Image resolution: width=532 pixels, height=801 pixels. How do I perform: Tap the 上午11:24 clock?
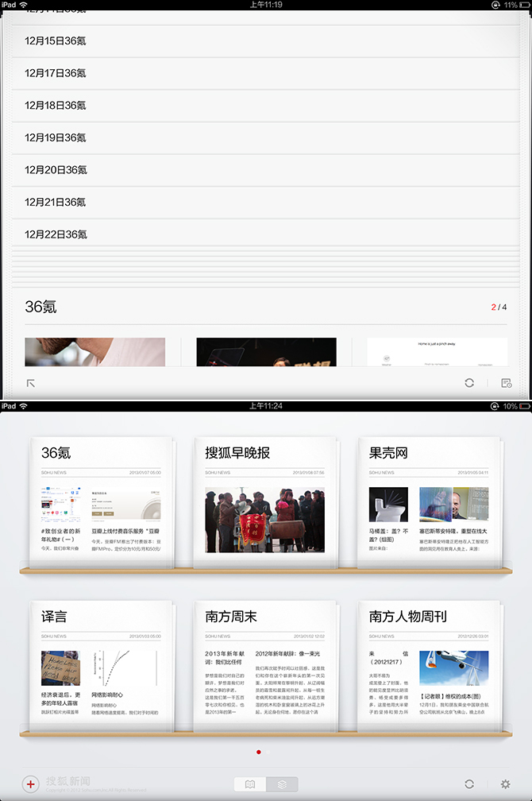tap(266, 406)
